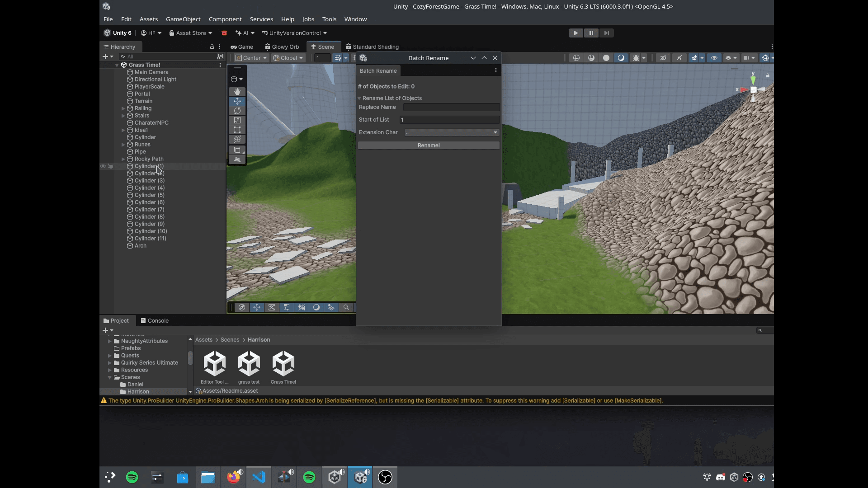Open the Center pivot mode dropdown
This screenshot has width=868, height=488.
coord(251,58)
